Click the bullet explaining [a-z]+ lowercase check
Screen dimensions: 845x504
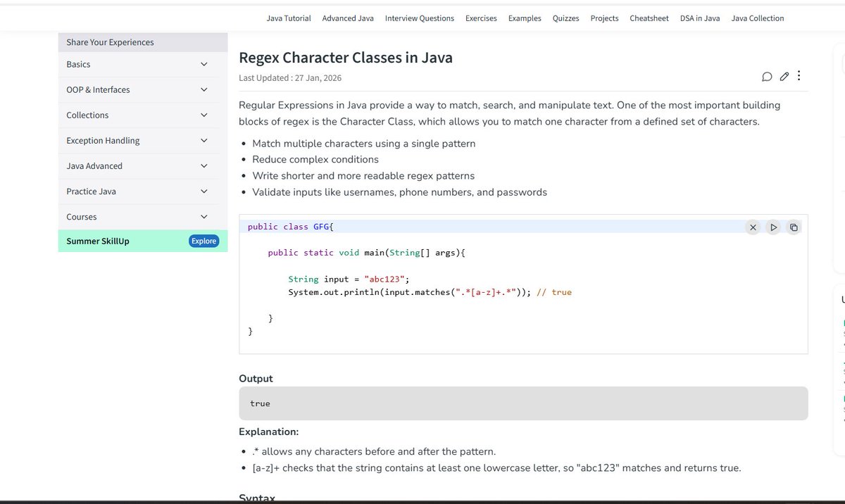[496, 468]
